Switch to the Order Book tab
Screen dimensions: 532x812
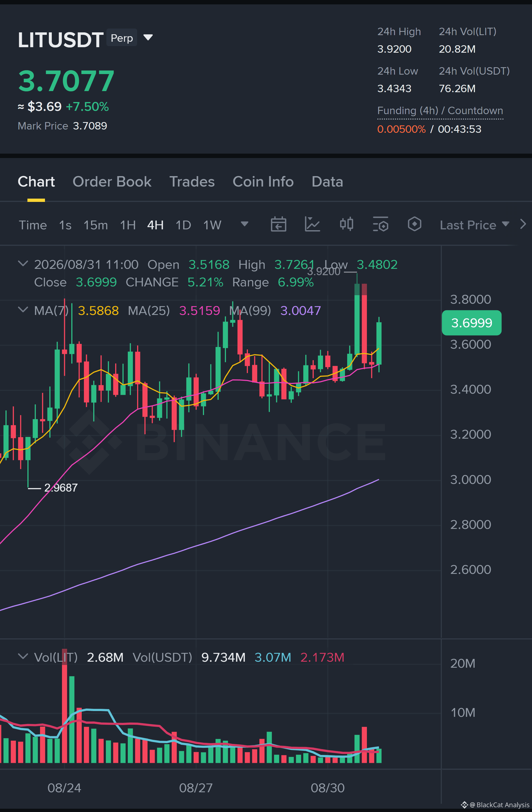point(112,182)
